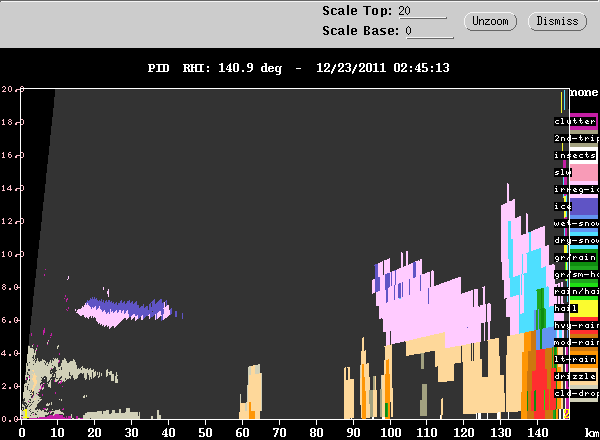Click the '8.0' height axis tick label

click(x=9, y=287)
